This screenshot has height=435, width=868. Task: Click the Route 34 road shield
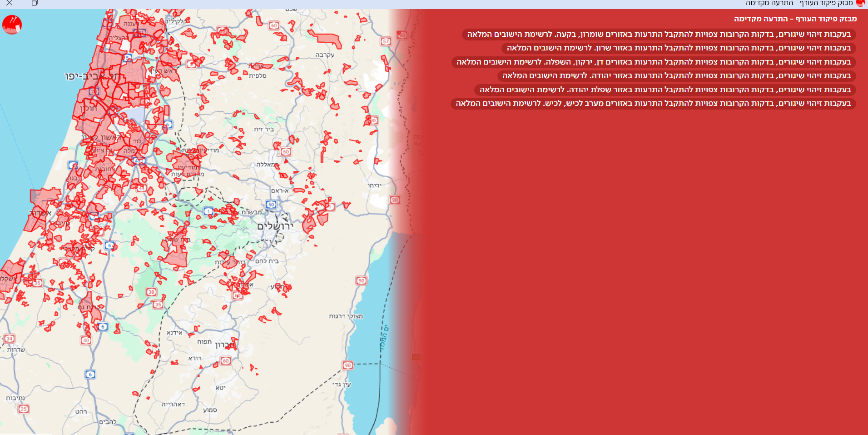10,339
